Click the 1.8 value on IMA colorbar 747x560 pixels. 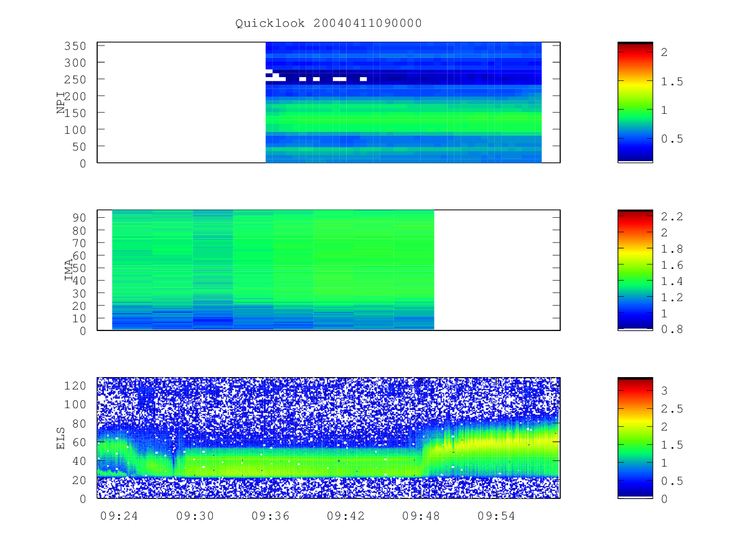click(672, 249)
